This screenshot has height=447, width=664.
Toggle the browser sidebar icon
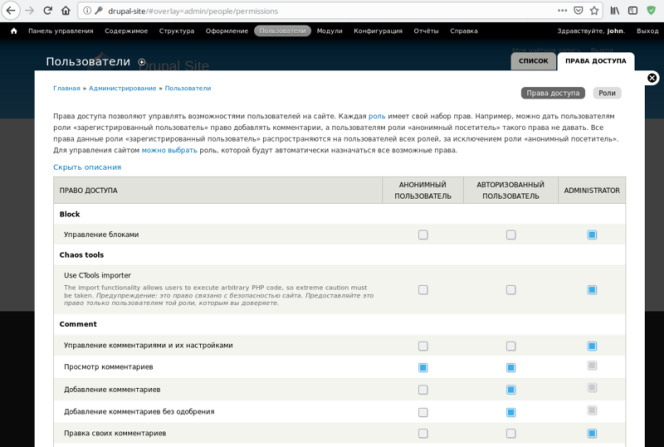[633, 11]
